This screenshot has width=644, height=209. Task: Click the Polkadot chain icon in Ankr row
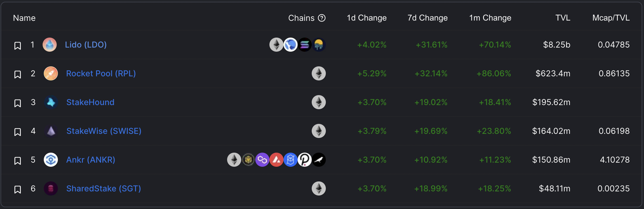click(305, 160)
